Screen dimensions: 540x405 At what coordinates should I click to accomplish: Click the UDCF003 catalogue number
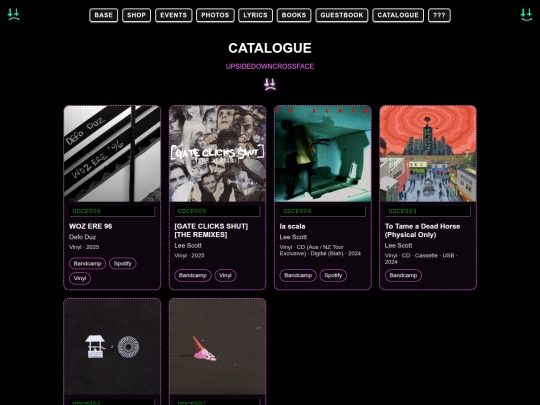click(x=428, y=211)
